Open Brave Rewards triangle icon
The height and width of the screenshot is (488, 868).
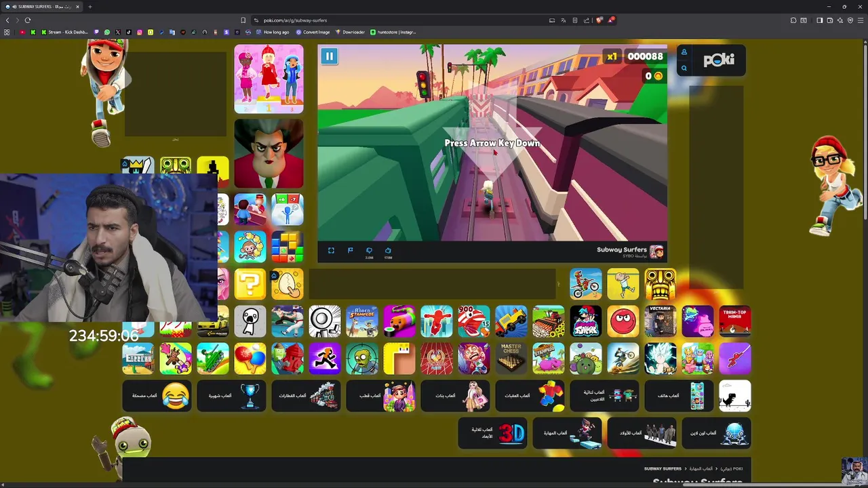coord(610,20)
